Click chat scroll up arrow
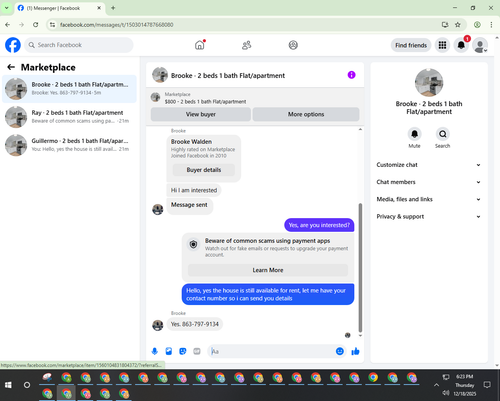 (360, 129)
